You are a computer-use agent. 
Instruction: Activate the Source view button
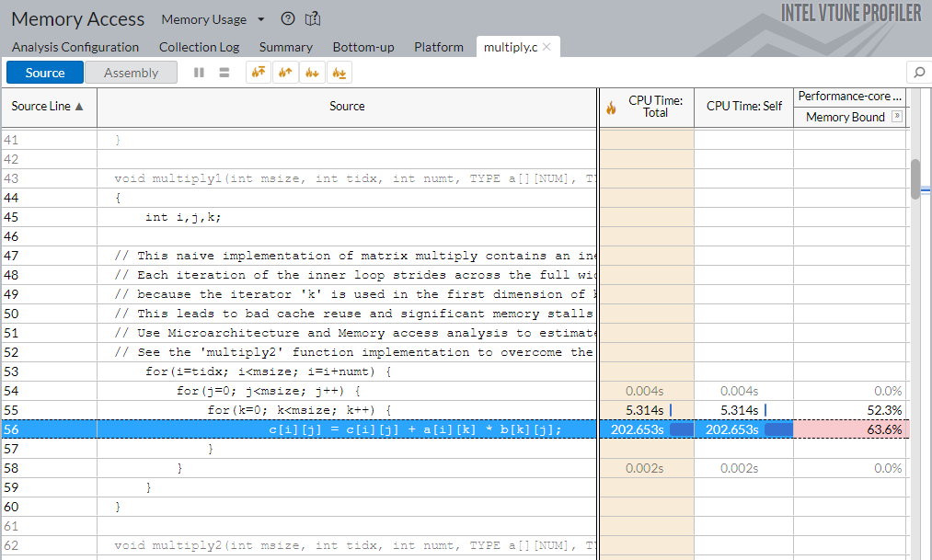click(45, 73)
